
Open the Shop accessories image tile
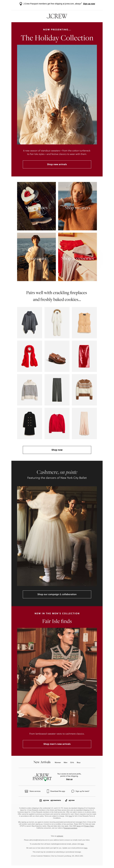click(x=78, y=257)
